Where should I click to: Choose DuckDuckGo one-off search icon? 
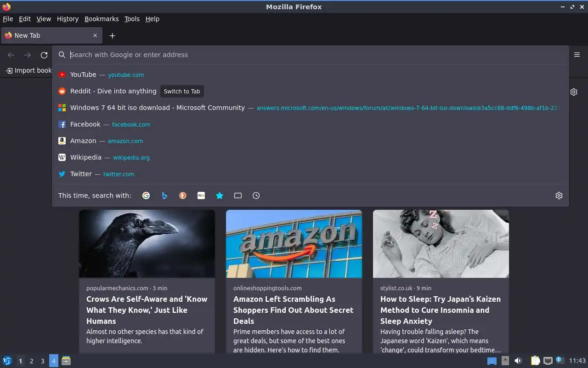pos(183,195)
